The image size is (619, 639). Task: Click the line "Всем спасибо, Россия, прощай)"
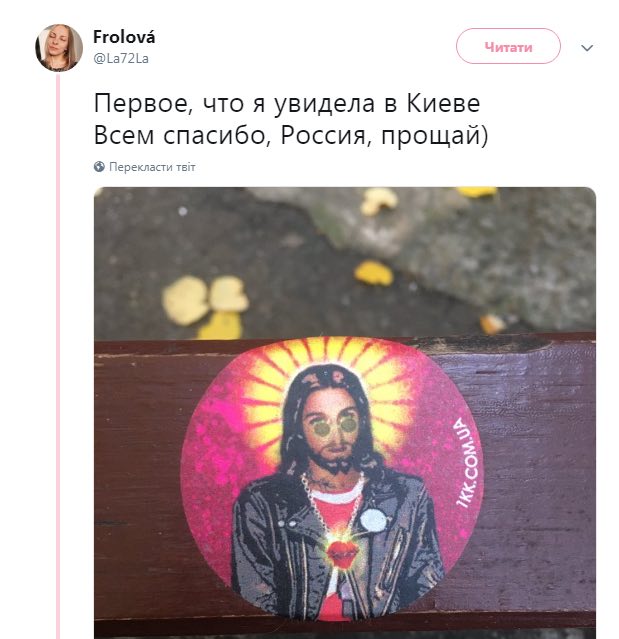coord(291,135)
